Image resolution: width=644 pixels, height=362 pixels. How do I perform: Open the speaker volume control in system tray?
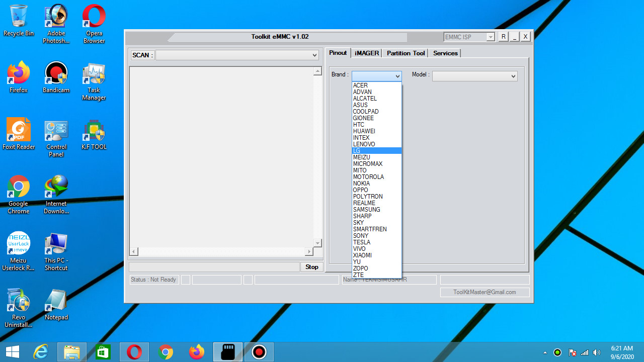pos(597,352)
